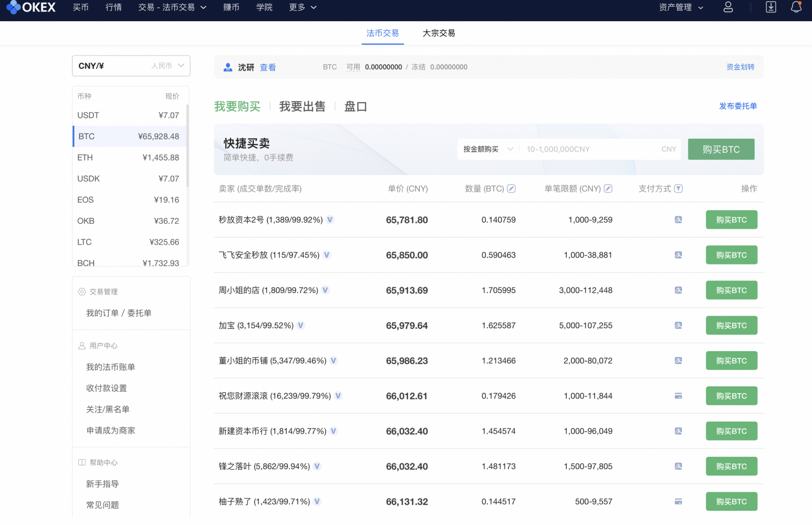Viewport: 812px width, 525px height.
Task: Expand the 交易 - 法币交易 menu
Action: (x=173, y=7)
